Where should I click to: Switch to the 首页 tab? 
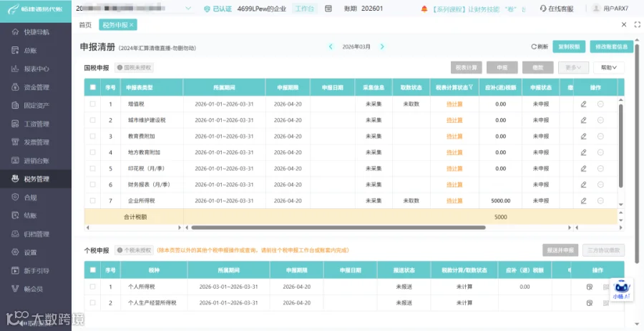coord(85,25)
